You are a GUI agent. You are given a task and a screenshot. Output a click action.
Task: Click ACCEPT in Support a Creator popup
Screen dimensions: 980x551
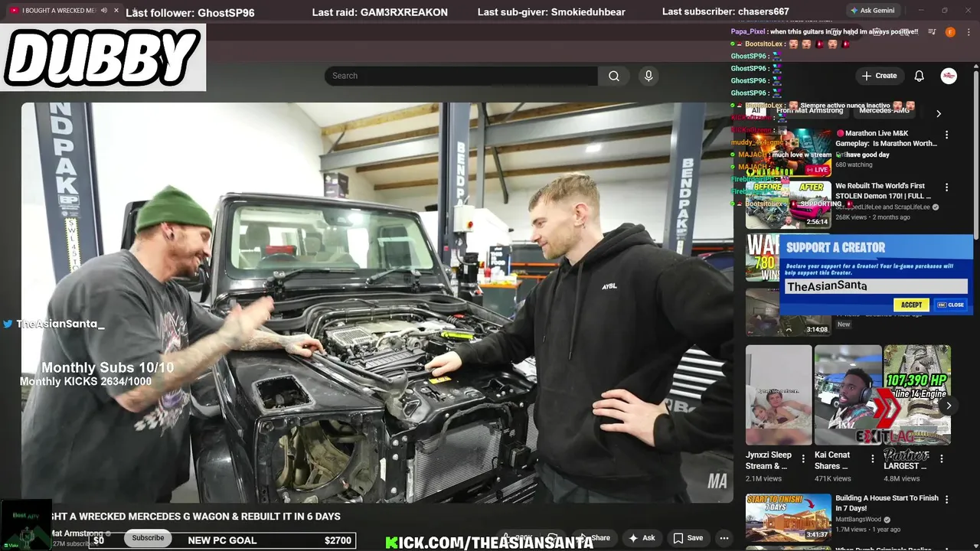pyautogui.click(x=911, y=305)
